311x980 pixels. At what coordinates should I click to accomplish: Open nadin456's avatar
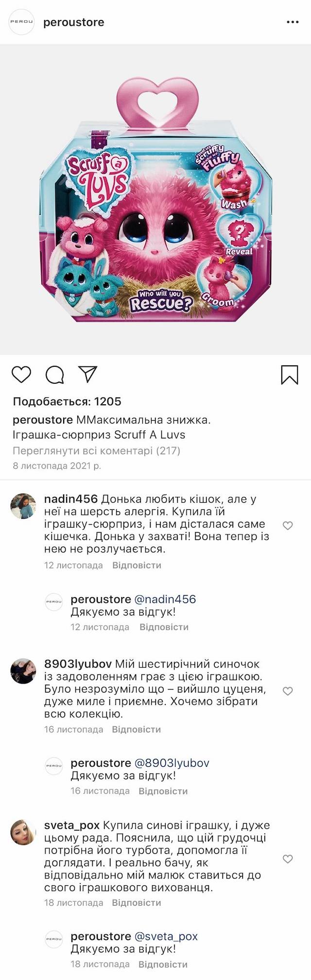click(x=23, y=506)
